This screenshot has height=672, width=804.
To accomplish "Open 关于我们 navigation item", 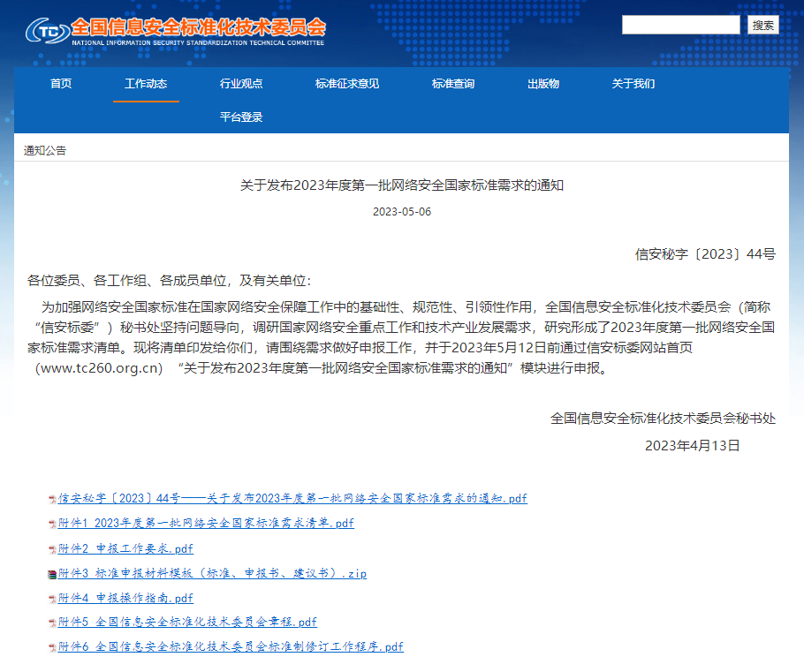I will pyautogui.click(x=633, y=84).
